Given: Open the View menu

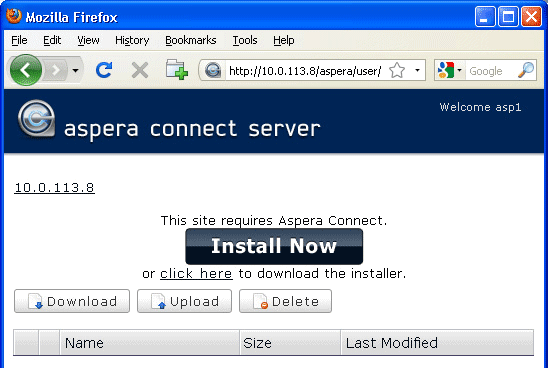Looking at the screenshot, I should point(88,41).
